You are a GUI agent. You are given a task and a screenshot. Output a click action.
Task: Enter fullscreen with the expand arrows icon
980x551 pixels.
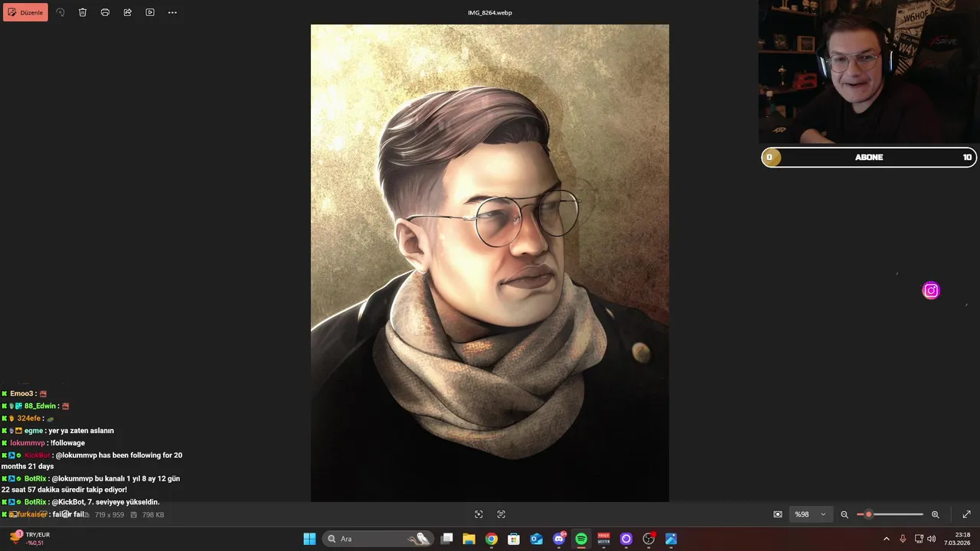(966, 514)
